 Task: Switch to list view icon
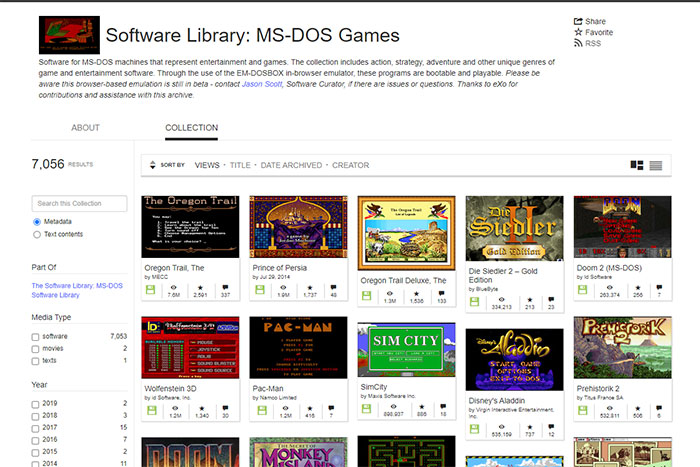point(656,166)
